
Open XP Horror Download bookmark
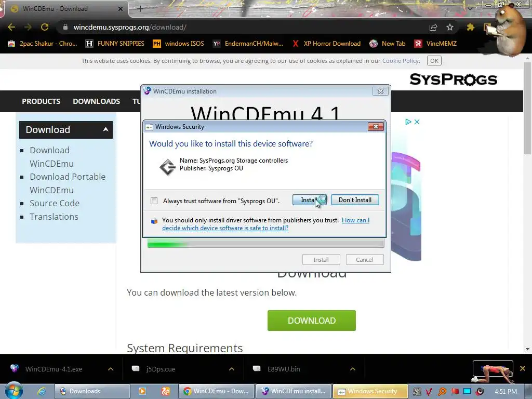326,44
